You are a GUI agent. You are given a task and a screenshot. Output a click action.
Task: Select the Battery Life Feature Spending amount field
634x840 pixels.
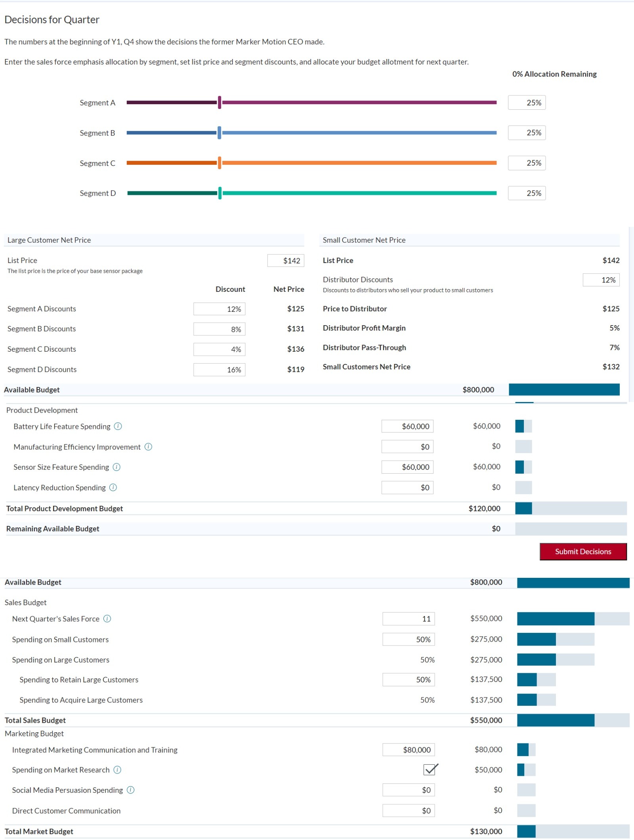tap(407, 427)
